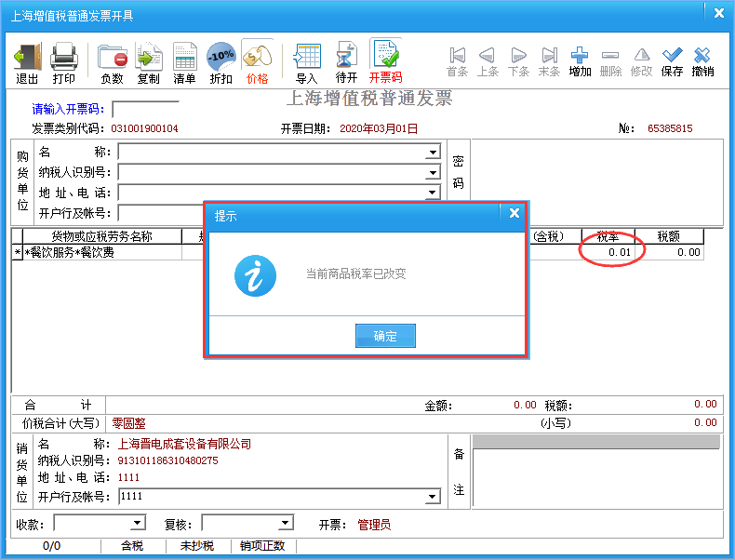Click the 销项正数 status bar entry
The image size is (735, 560).
(x=262, y=546)
